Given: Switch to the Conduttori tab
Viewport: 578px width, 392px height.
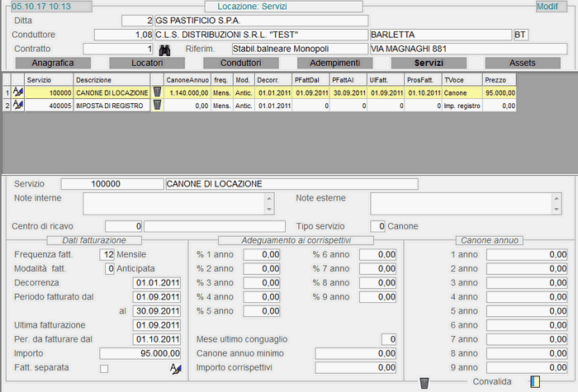Looking at the screenshot, I should (x=241, y=63).
